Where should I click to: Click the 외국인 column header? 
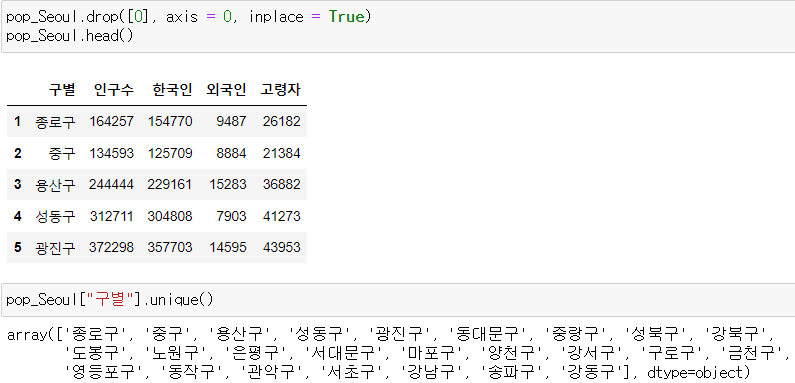(226, 90)
